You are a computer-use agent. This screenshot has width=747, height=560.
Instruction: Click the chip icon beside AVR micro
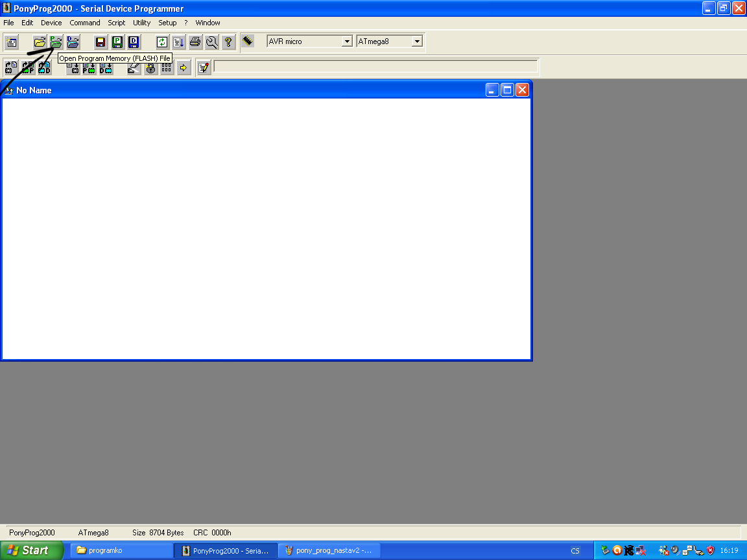click(248, 41)
